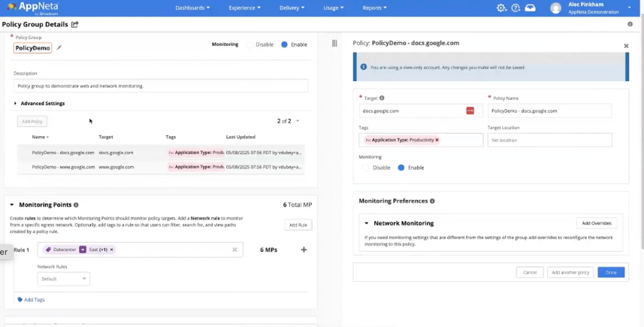This screenshot has height=327, width=644.
Task: Remove the Application Type Productivity tag
Action: (x=437, y=140)
